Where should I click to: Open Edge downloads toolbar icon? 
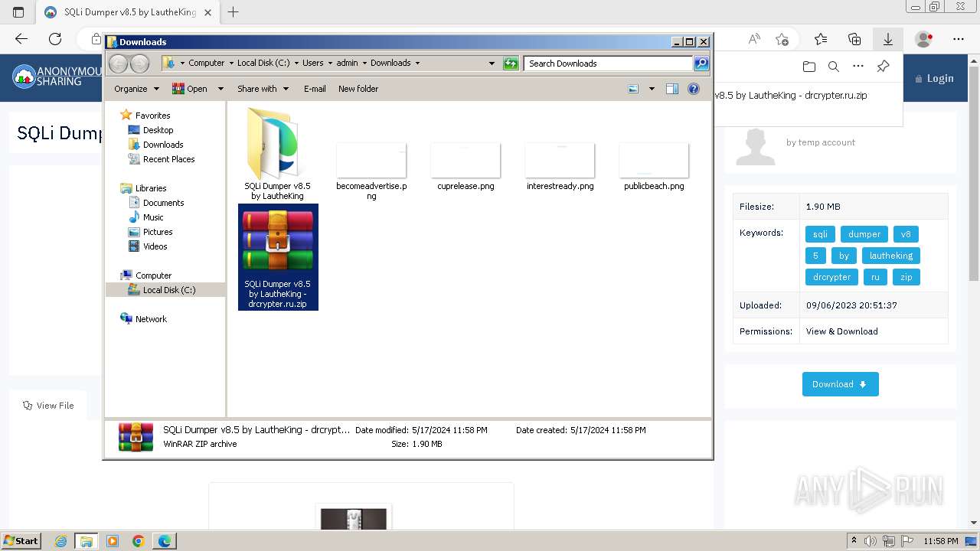point(888,39)
